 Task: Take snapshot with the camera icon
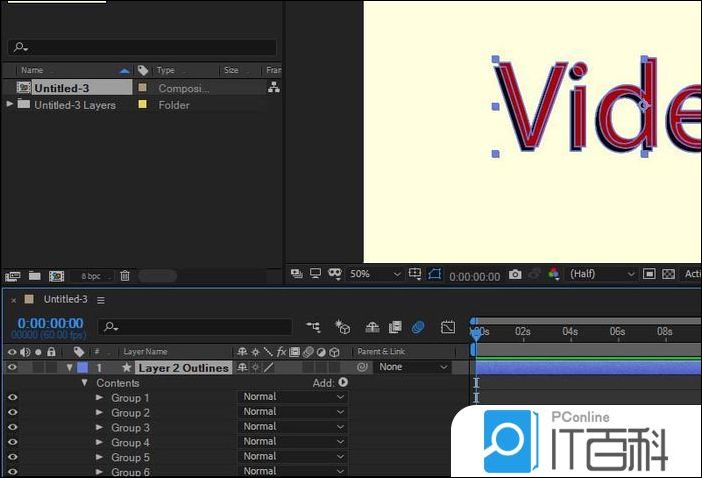coord(515,274)
